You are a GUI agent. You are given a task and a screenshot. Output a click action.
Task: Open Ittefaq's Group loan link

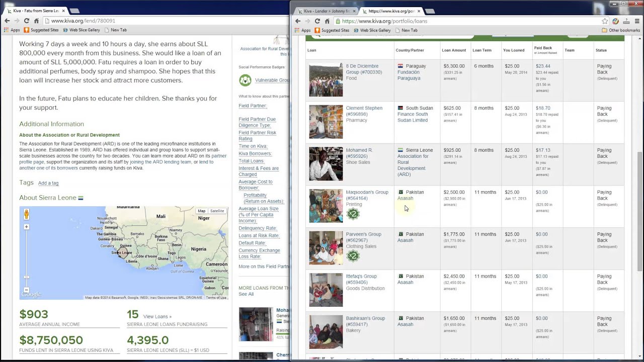(x=361, y=279)
